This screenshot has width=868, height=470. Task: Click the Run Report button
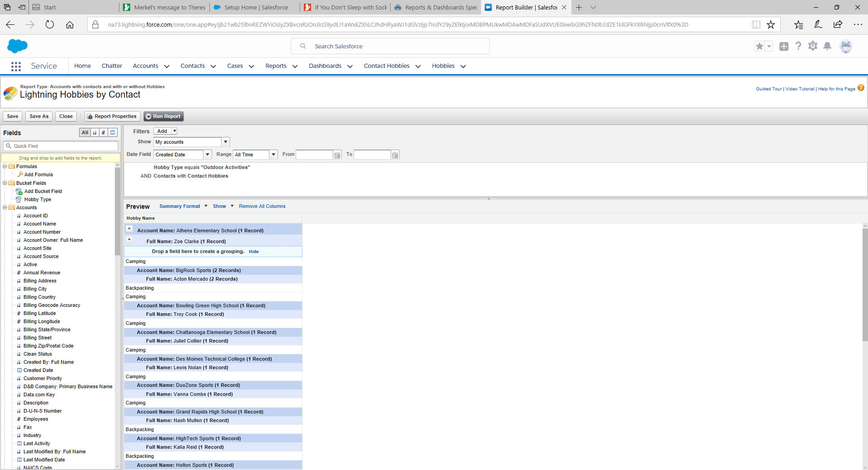(164, 117)
